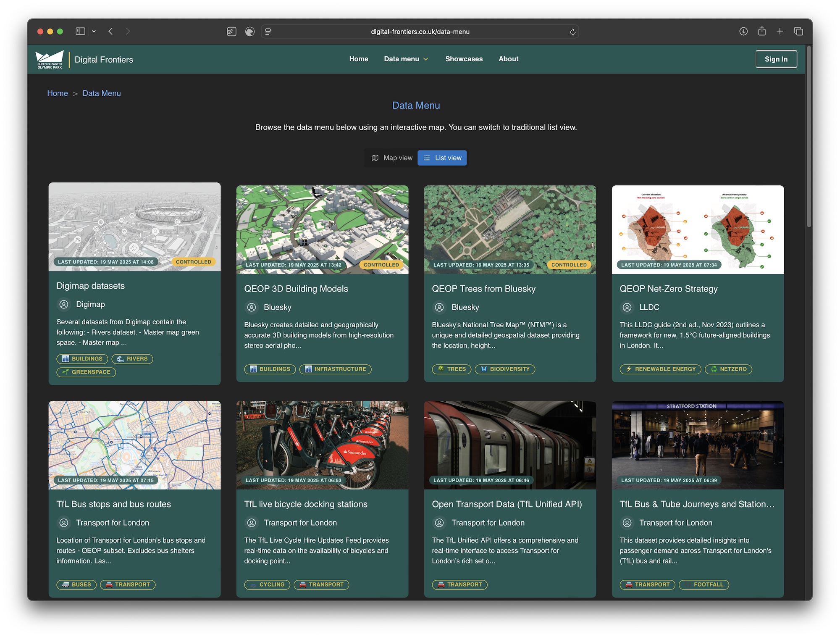The height and width of the screenshot is (637, 840).
Task: Select the BUSES tag
Action: coord(76,585)
